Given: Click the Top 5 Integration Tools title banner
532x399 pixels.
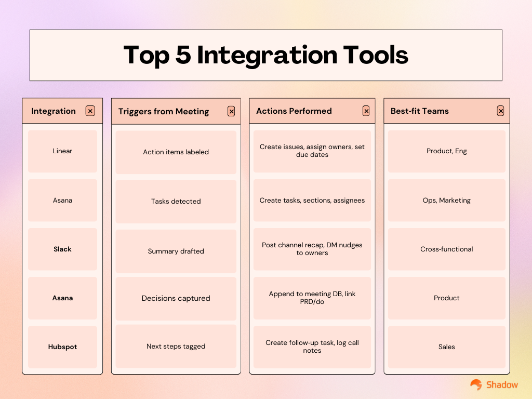Looking at the screenshot, I should (266, 55).
